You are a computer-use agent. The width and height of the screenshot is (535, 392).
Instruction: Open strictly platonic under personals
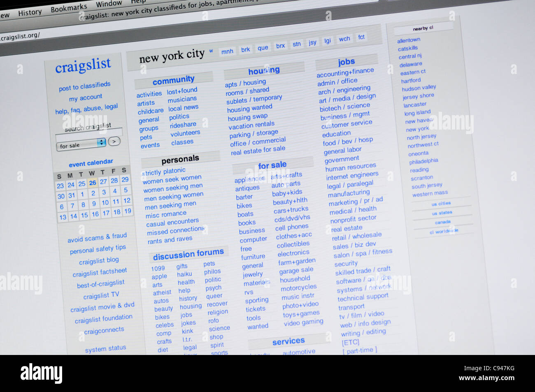click(x=163, y=172)
